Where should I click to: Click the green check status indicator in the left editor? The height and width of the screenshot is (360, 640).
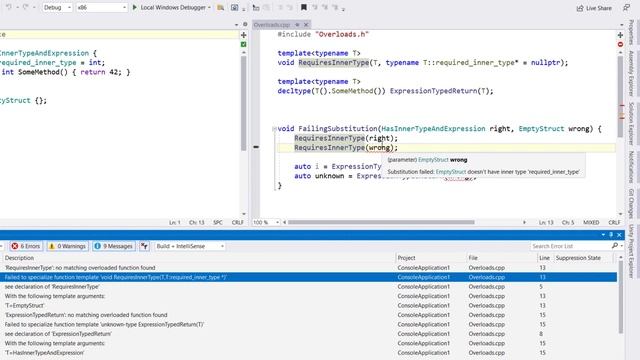point(244,44)
